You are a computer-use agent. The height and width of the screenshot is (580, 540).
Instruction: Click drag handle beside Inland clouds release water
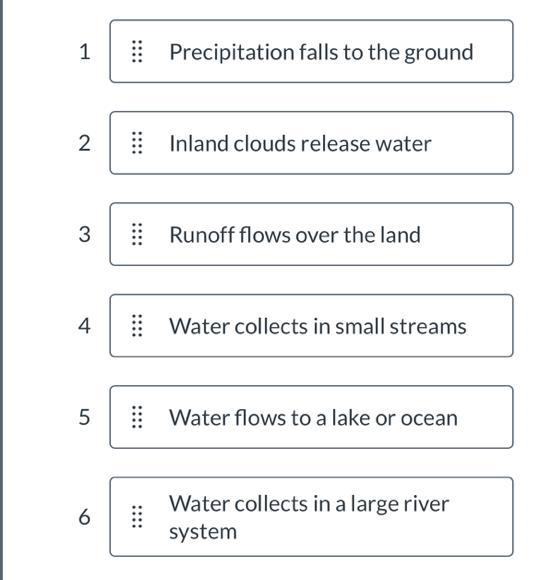click(x=137, y=143)
